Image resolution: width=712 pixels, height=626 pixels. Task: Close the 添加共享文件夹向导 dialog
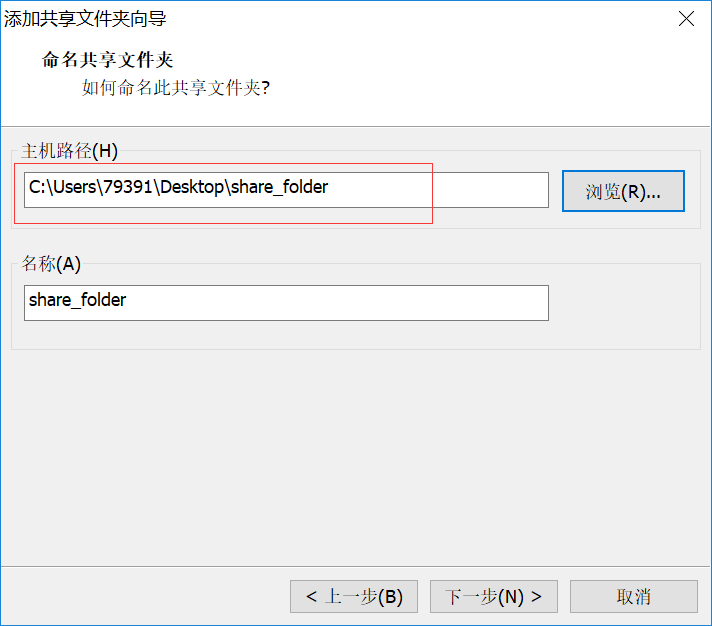point(686,19)
